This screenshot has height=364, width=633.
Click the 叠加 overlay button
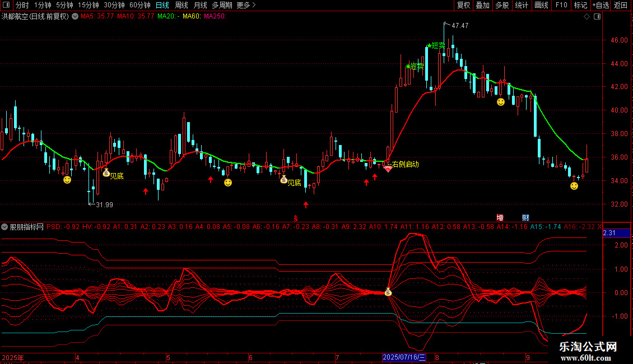483,5
